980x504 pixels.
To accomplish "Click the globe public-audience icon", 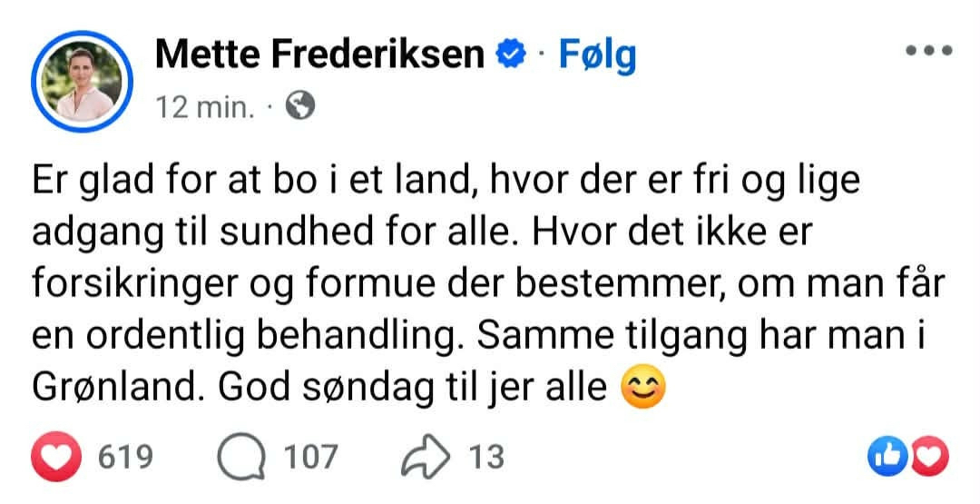I will tap(299, 108).
